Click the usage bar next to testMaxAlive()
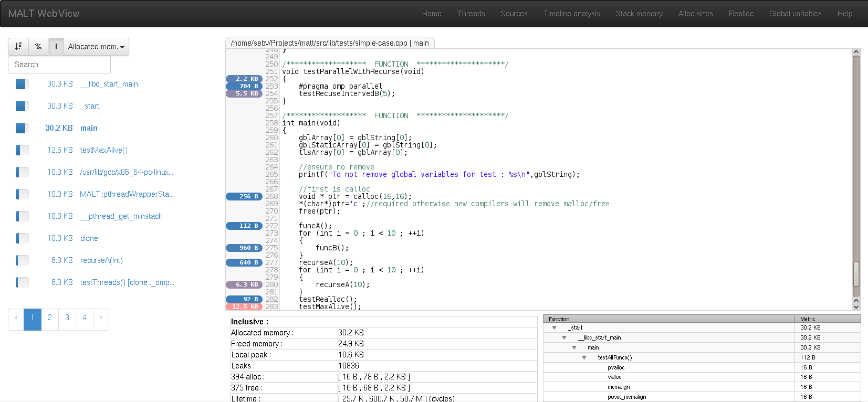The width and height of the screenshot is (868, 402). (x=22, y=150)
